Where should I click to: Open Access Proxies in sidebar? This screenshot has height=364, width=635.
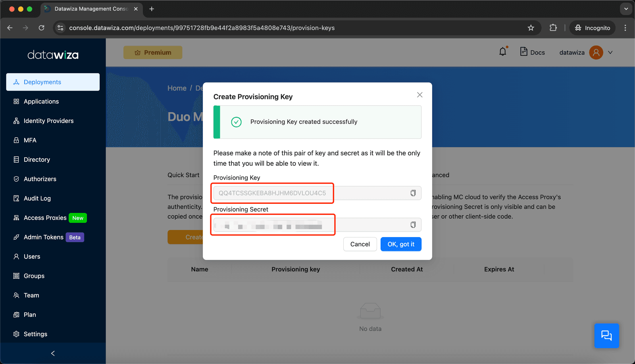[53, 218]
